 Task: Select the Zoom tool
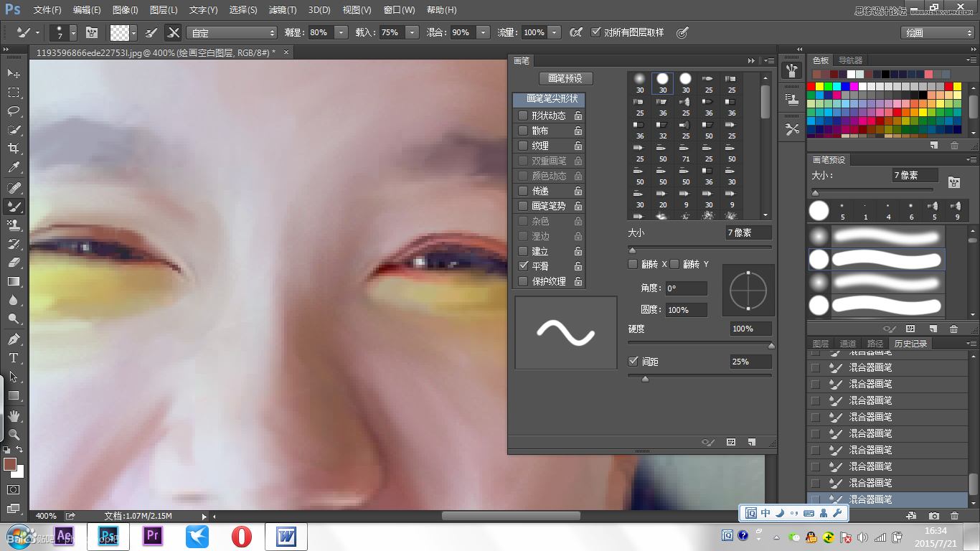13,434
